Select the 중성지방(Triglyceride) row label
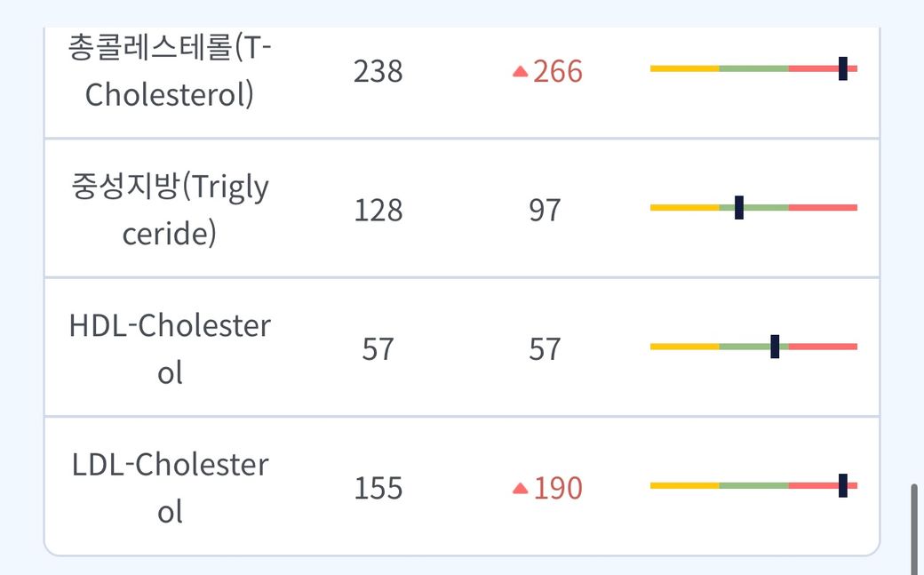This screenshot has width=924, height=575. [170, 210]
